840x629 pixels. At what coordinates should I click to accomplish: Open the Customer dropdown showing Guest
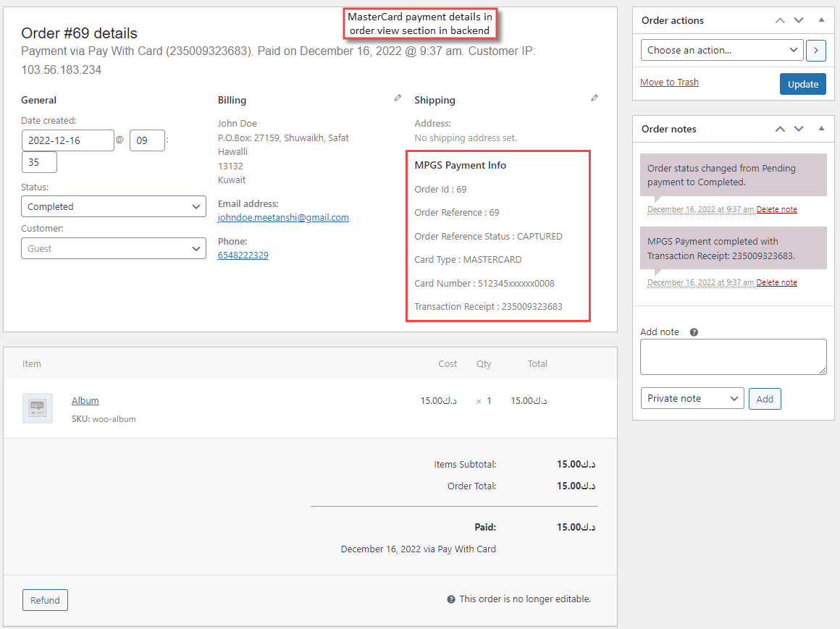113,248
